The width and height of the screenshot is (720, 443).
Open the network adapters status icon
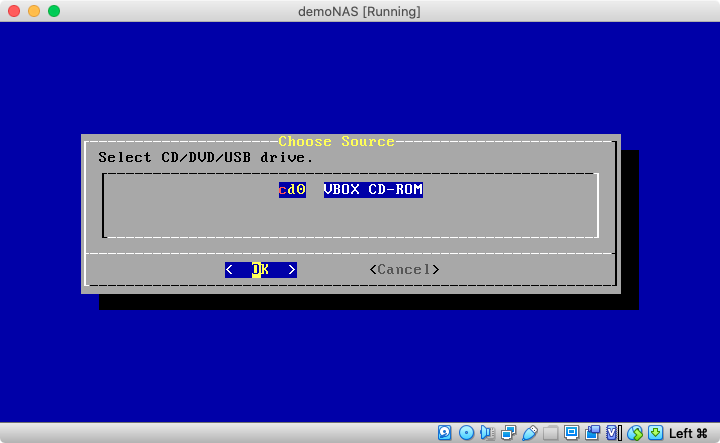coord(508,432)
